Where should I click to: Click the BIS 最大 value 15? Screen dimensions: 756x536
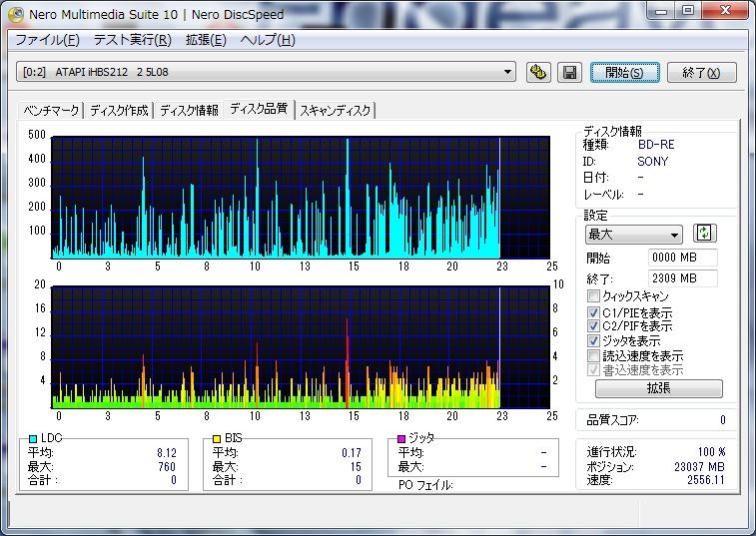coord(356,466)
